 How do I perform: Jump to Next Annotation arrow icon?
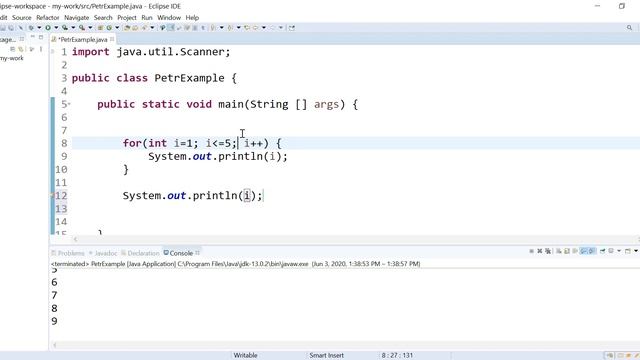coord(213,28)
